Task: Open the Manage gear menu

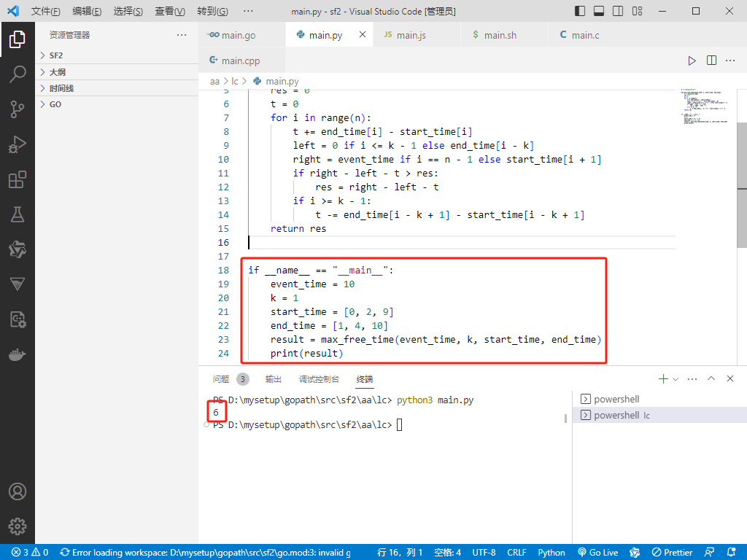Action: [x=18, y=526]
